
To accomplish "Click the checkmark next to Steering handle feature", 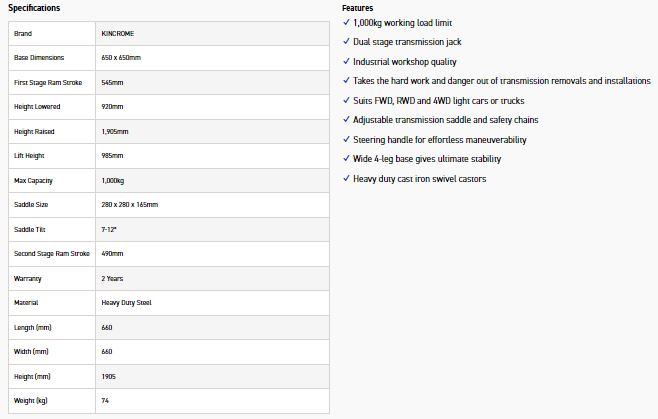I will pyautogui.click(x=347, y=139).
